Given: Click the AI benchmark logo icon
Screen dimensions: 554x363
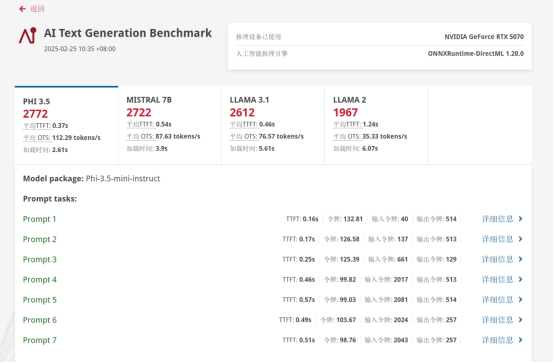Looking at the screenshot, I should pyautogui.click(x=28, y=36).
